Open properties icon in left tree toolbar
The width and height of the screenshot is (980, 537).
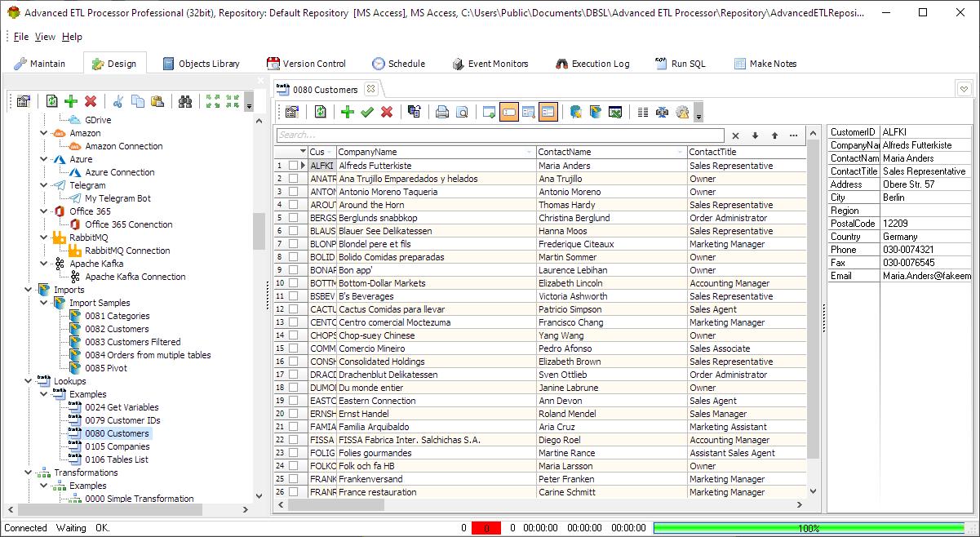coord(23,101)
